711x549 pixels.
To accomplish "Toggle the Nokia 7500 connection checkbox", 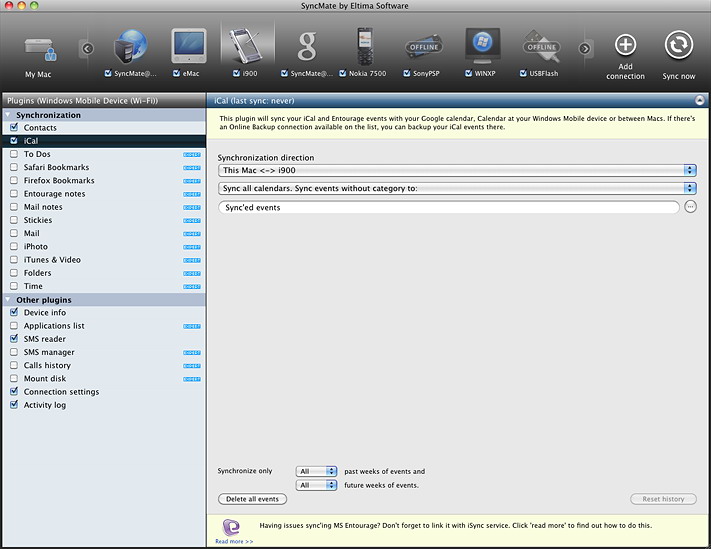I will tap(343, 73).
